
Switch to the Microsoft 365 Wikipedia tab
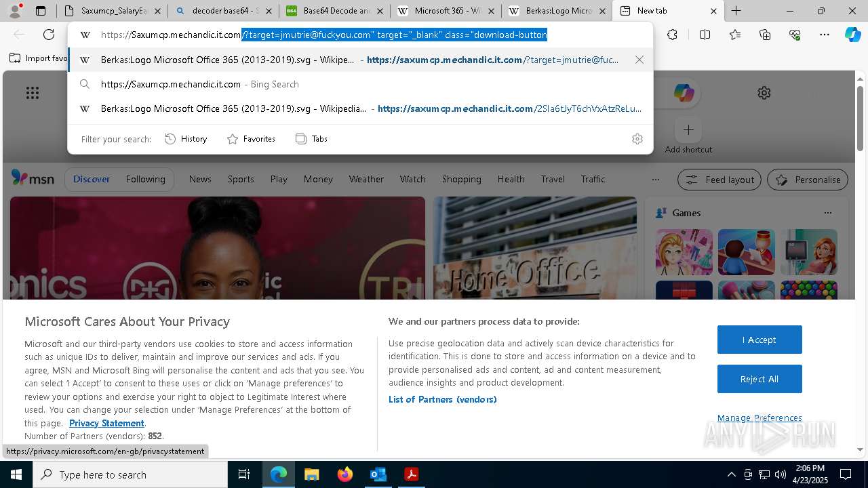pyautogui.click(x=446, y=11)
